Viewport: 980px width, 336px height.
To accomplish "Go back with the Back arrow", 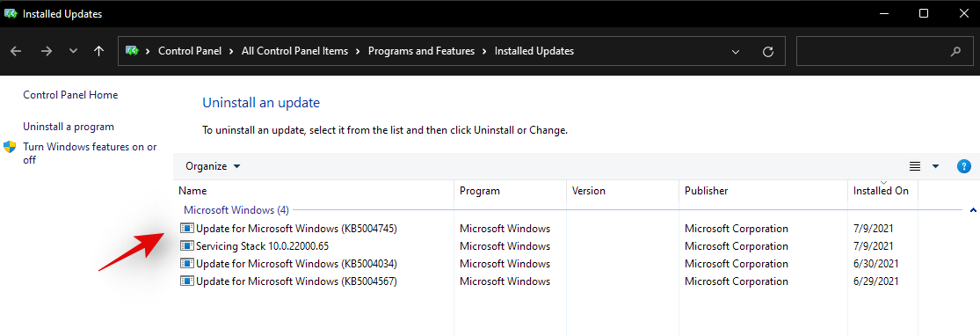I will tap(17, 51).
